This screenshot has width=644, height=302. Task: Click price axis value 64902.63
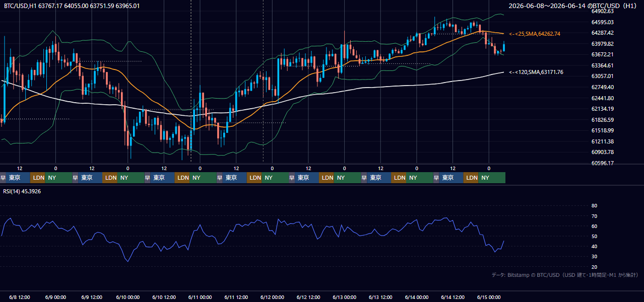602,11
